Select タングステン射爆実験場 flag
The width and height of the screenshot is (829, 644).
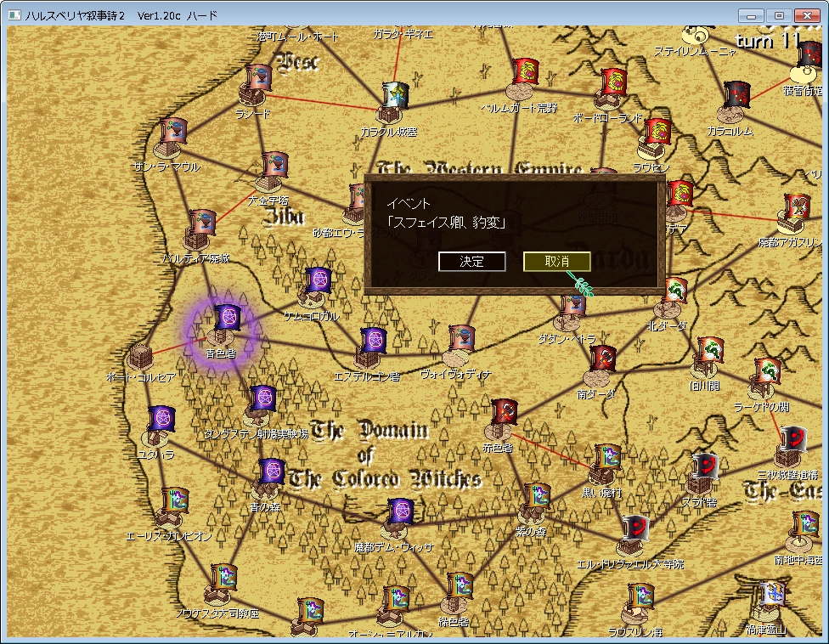[262, 399]
